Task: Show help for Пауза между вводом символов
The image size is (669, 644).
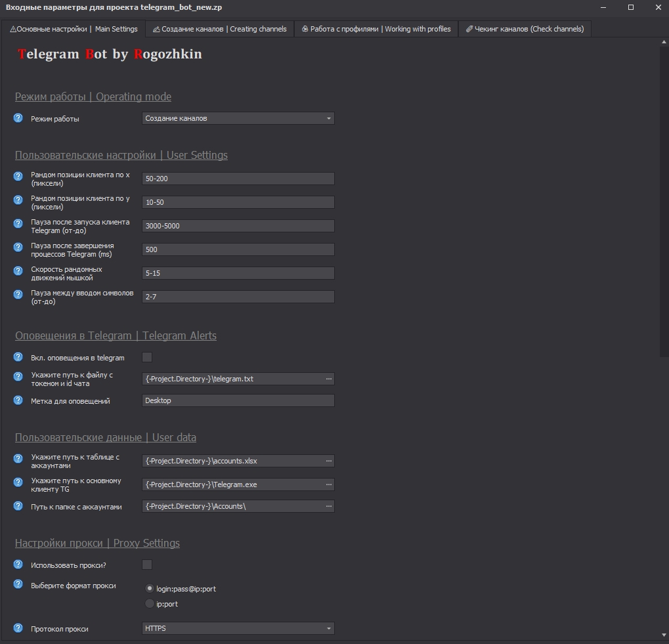Action: click(x=18, y=294)
